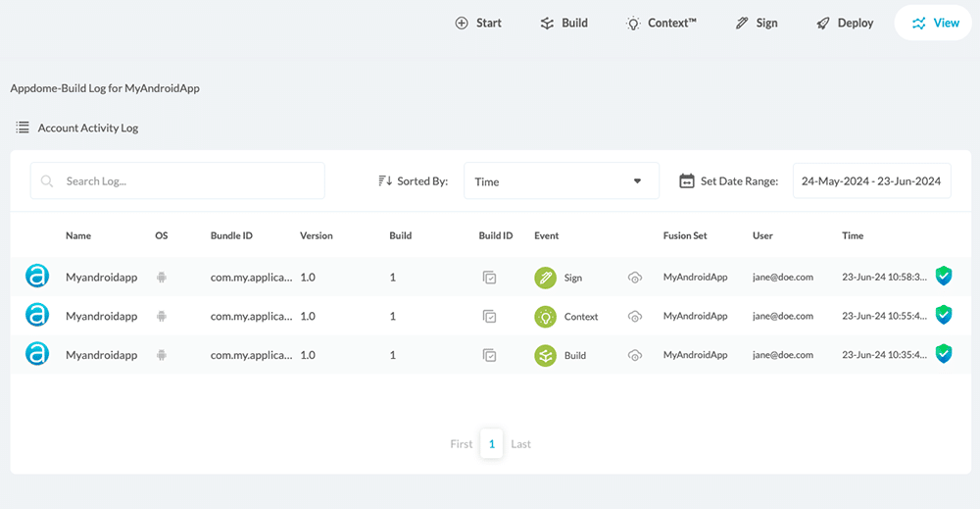Image resolution: width=980 pixels, height=509 pixels.
Task: Click the shield checkmark in Sign row
Action: [943, 277]
